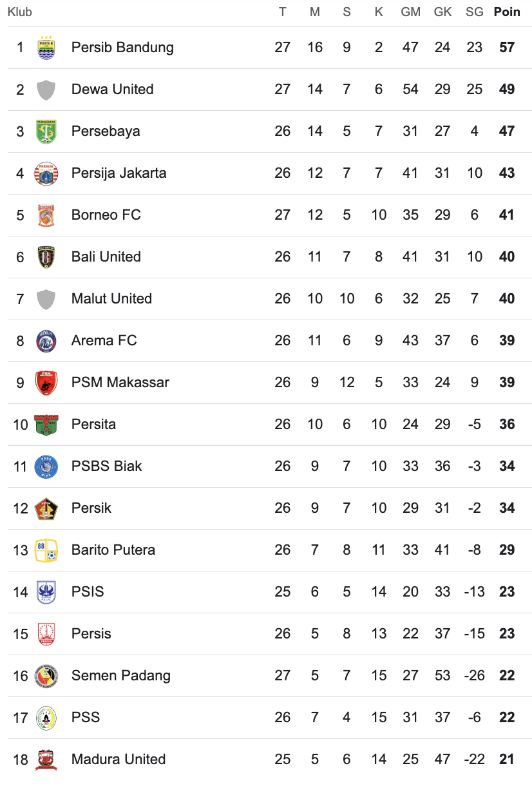Click the Persita team name
532x786 pixels.
tap(93, 425)
